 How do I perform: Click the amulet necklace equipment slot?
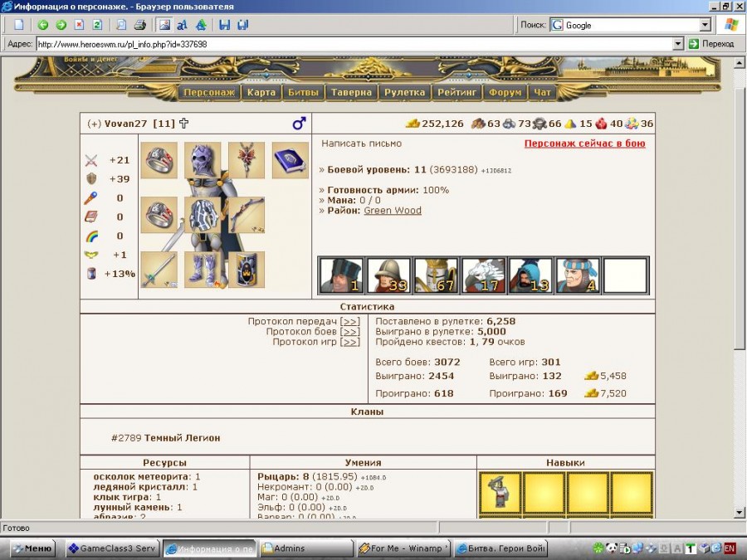(247, 160)
